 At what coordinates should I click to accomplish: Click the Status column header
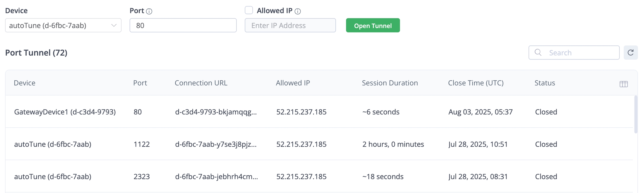point(544,83)
